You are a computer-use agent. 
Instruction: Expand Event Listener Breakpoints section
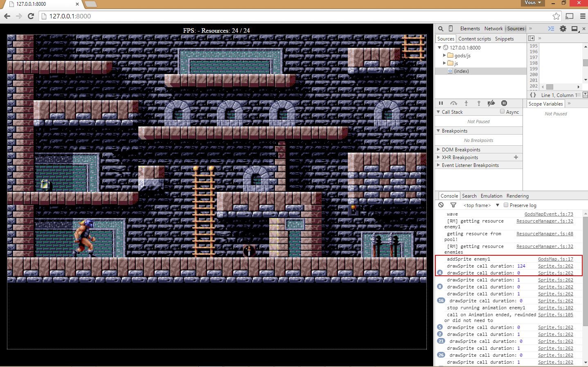click(439, 165)
